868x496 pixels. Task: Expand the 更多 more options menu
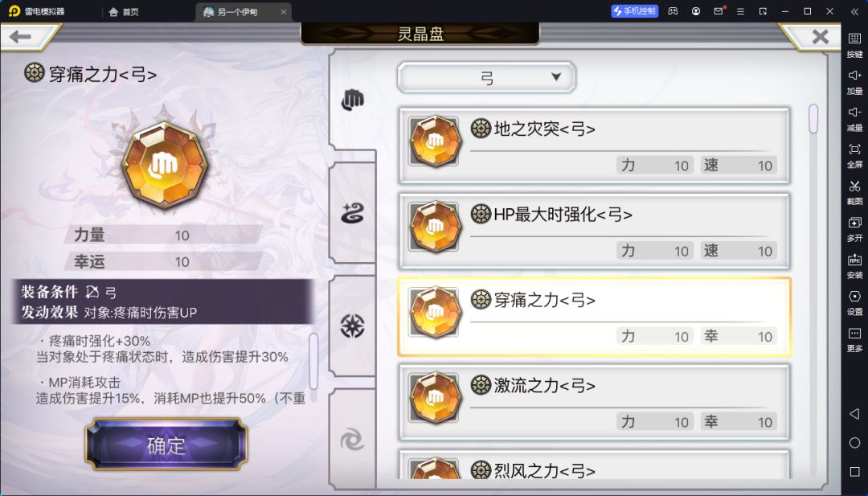854,339
